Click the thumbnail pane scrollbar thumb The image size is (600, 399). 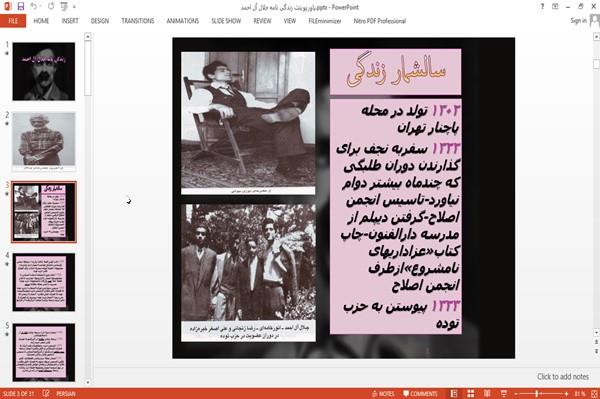coord(88,68)
